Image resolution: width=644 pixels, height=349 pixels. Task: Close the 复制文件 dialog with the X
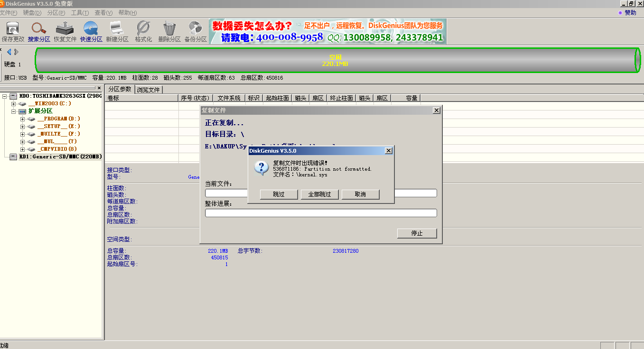tap(437, 110)
